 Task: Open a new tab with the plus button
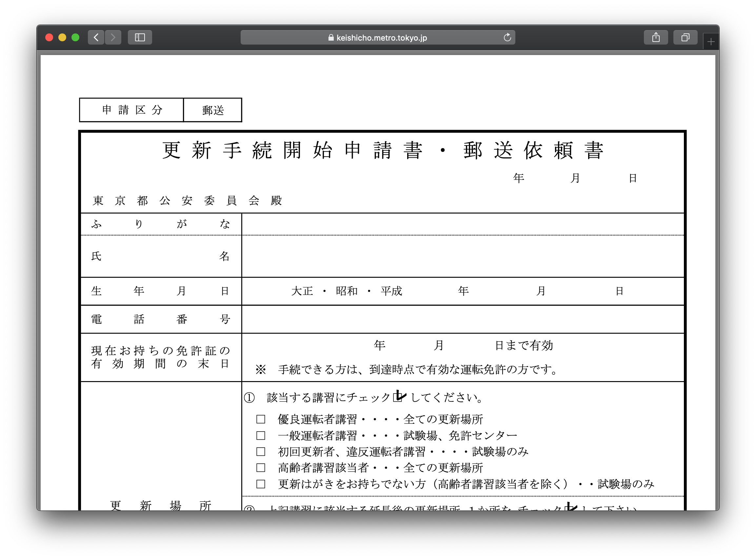[x=711, y=42]
